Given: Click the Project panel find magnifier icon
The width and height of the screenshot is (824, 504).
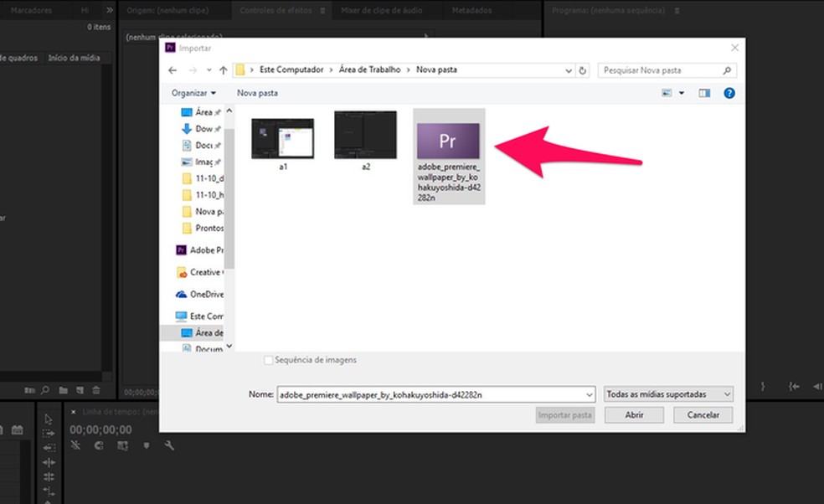Looking at the screenshot, I should 46,390.
